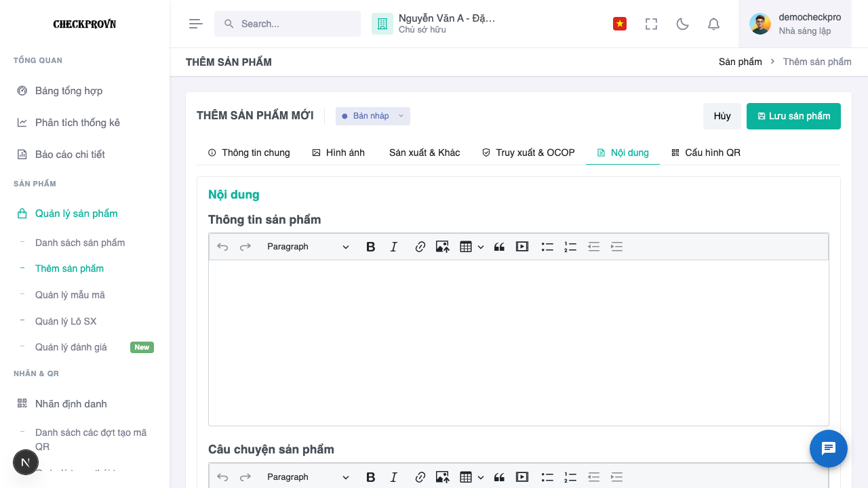The image size is (868, 488).
Task: Click the Vietnam flag language icon
Action: coord(620,24)
